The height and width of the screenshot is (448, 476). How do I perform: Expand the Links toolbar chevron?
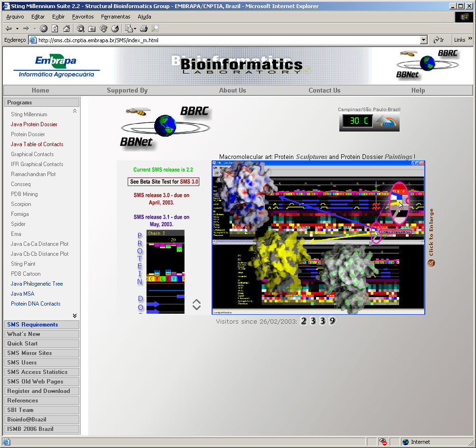pyautogui.click(x=470, y=38)
